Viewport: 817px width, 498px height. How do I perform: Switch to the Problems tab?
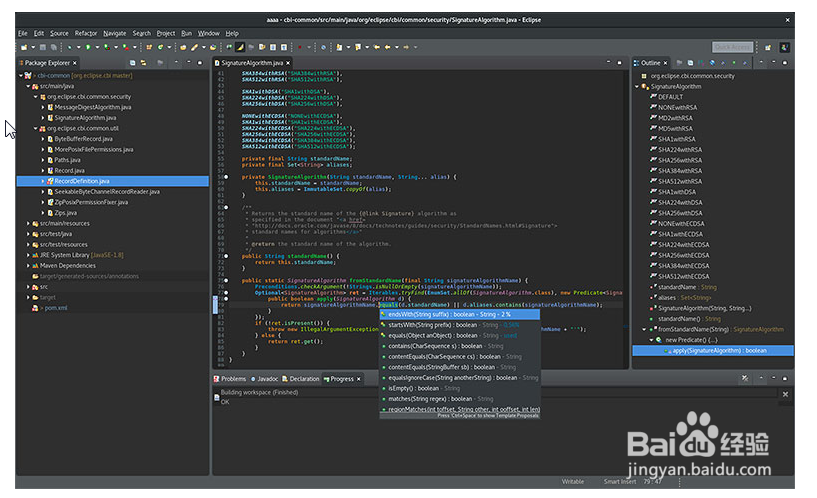coord(233,379)
